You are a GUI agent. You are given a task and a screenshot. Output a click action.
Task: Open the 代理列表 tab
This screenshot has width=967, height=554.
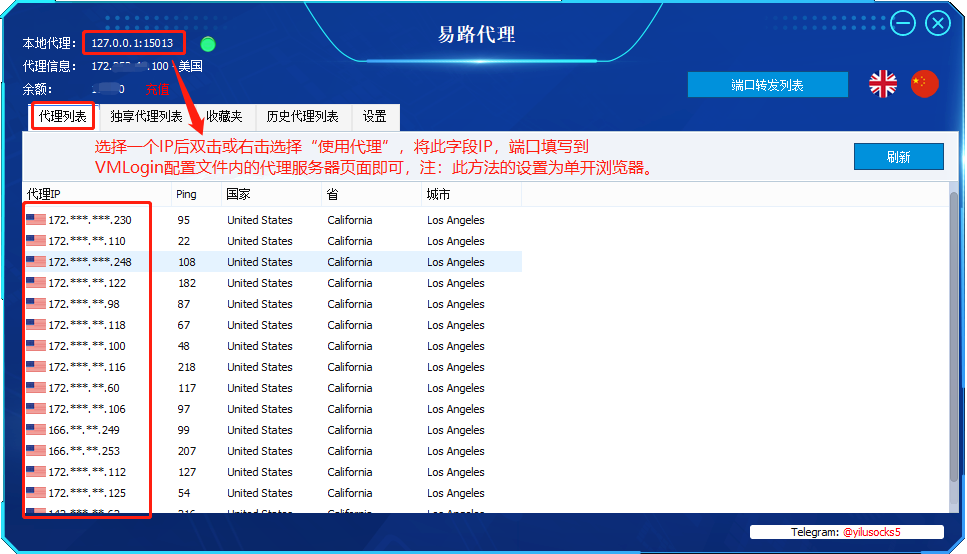click(x=63, y=117)
